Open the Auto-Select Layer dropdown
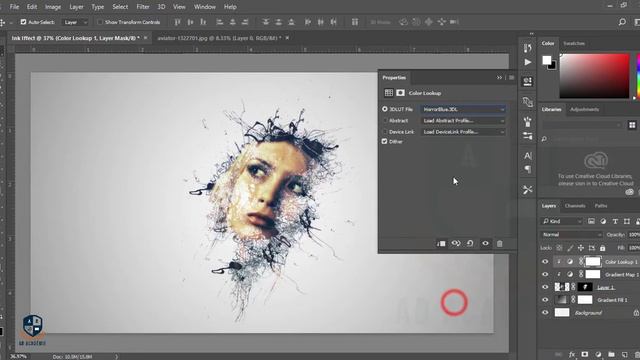Screen dimensions: 640x360 coord(75,22)
